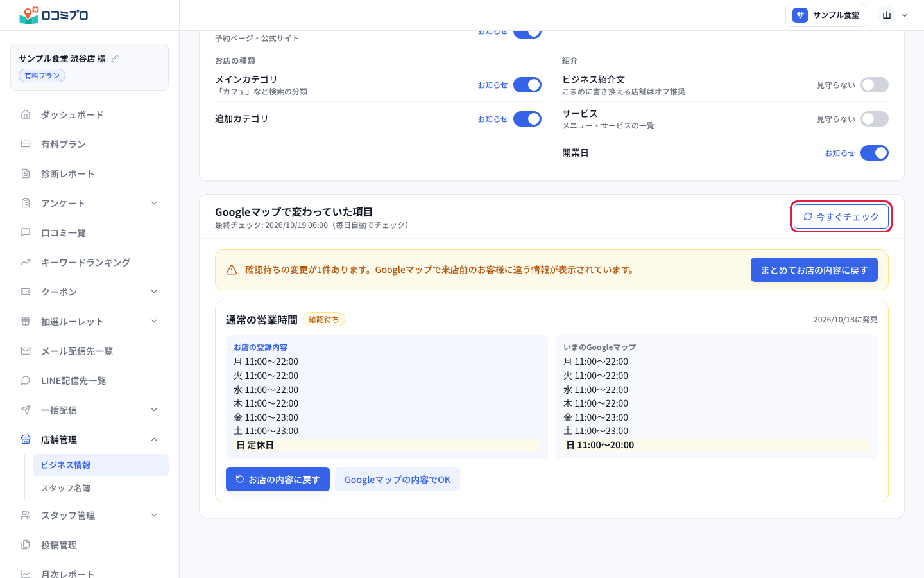Click the 今すぐチェック button

[841, 216]
